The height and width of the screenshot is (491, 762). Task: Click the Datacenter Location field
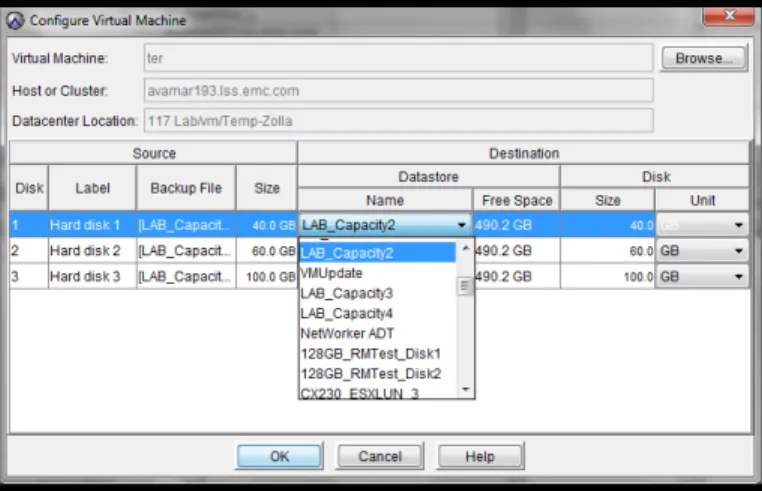coord(398,121)
